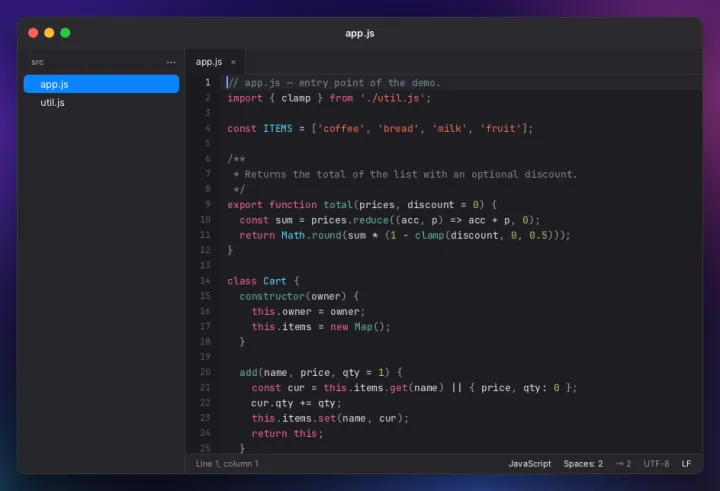Screen dimensions: 720x491
Task: Open util.js from the sidebar
Action: click(x=101, y=102)
